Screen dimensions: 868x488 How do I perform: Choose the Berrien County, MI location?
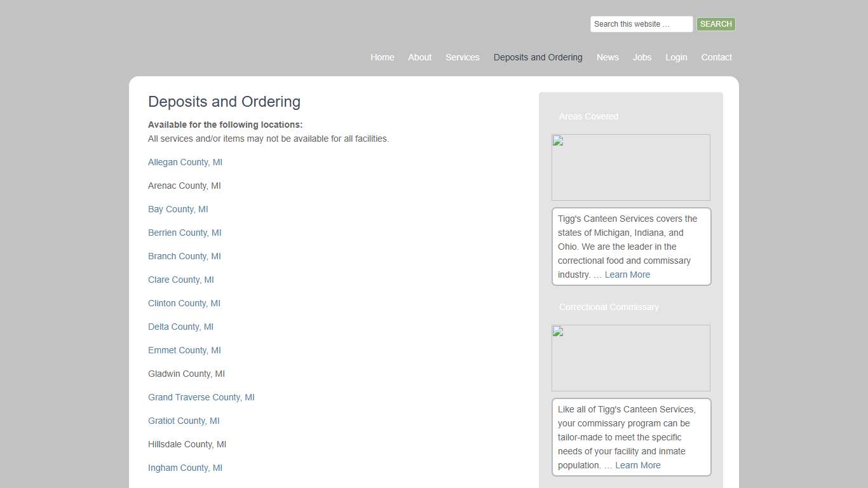pos(184,233)
